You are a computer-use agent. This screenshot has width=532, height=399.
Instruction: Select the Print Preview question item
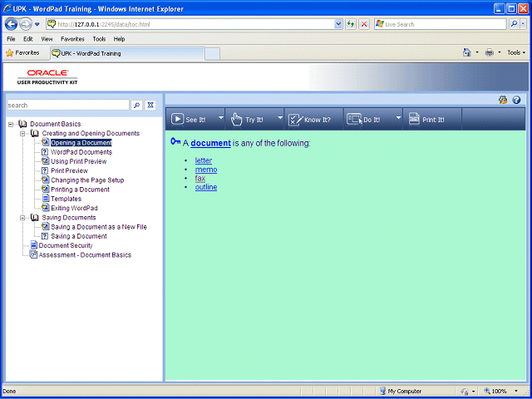click(69, 170)
